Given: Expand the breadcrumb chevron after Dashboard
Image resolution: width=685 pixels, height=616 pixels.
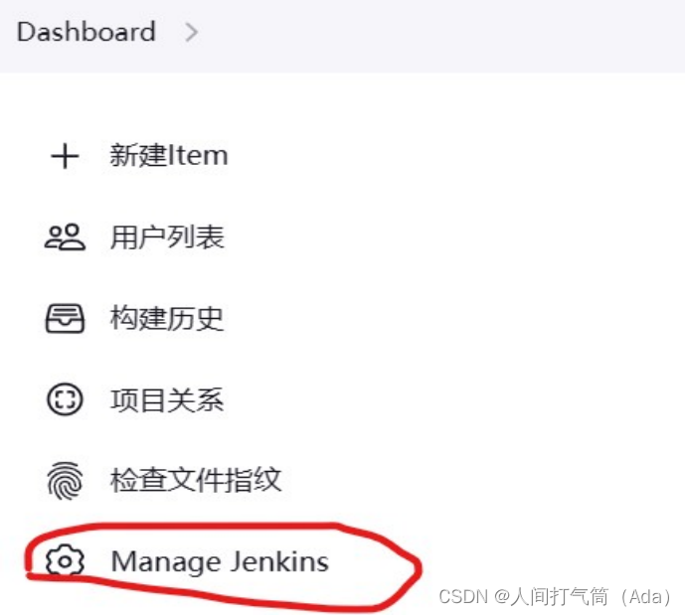Looking at the screenshot, I should pos(191,33).
